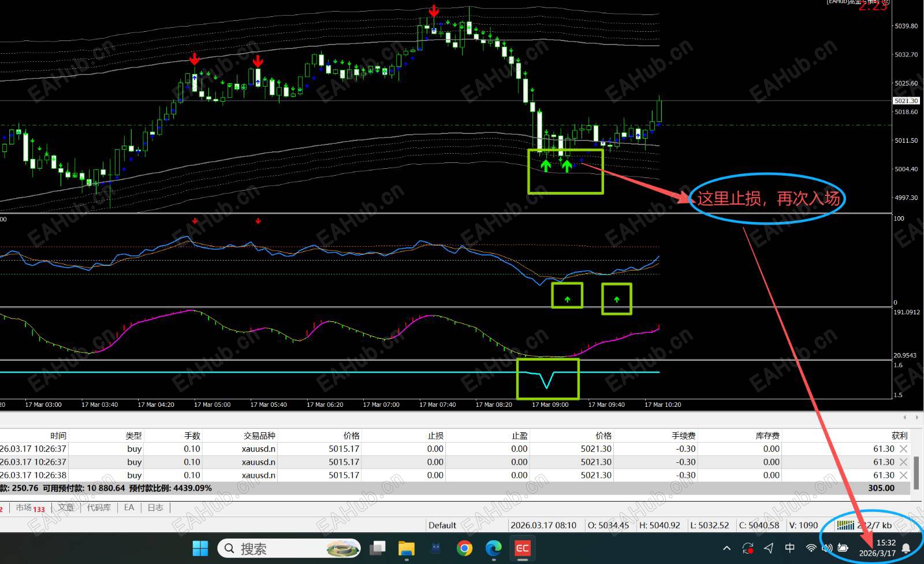Click the connection status bars indicator
This screenshot has width=924, height=564.
point(845,525)
